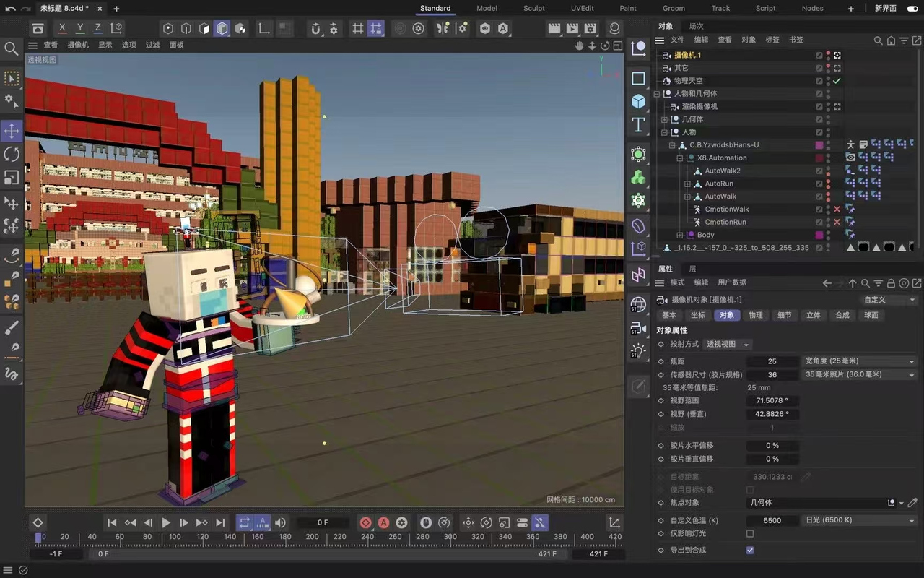Viewport: 924px width, 578px height.
Task: Click the 物理 attribute tab button
Action: 756,315
